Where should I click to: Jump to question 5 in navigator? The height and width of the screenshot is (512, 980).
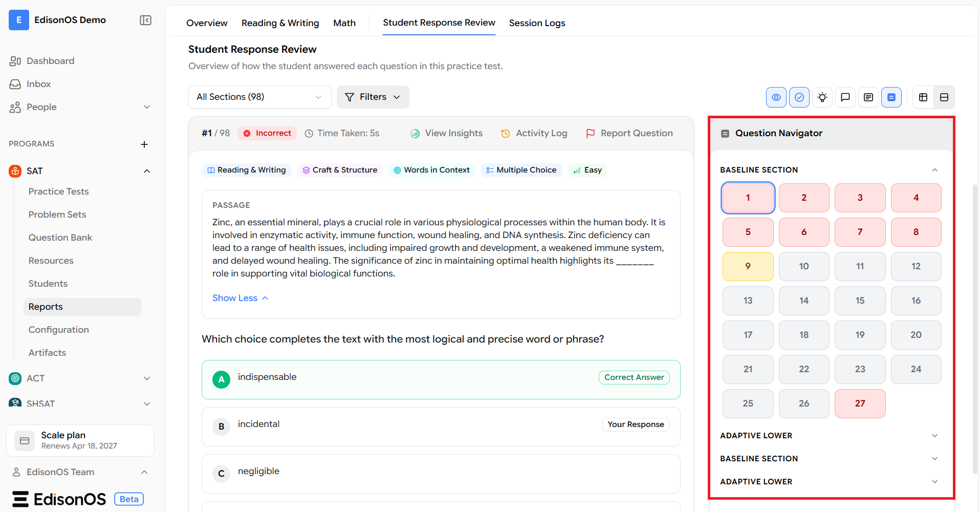[x=748, y=232]
